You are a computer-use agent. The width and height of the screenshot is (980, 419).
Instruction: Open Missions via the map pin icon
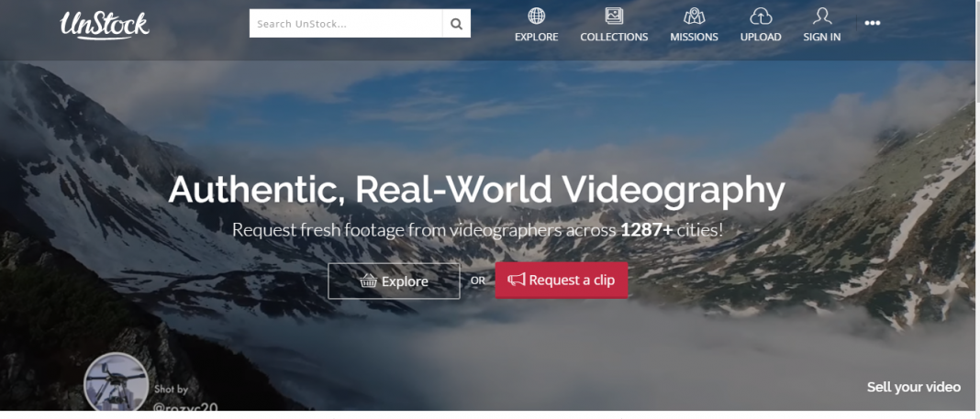(x=694, y=16)
